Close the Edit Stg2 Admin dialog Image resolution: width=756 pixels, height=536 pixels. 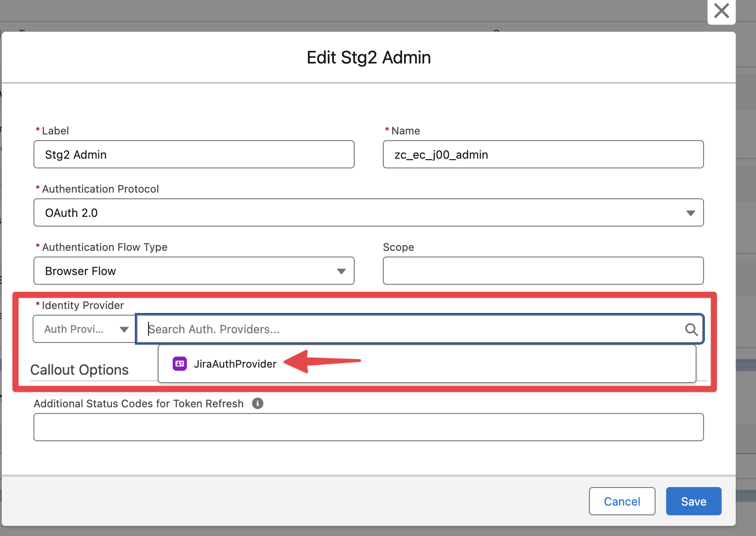point(721,11)
